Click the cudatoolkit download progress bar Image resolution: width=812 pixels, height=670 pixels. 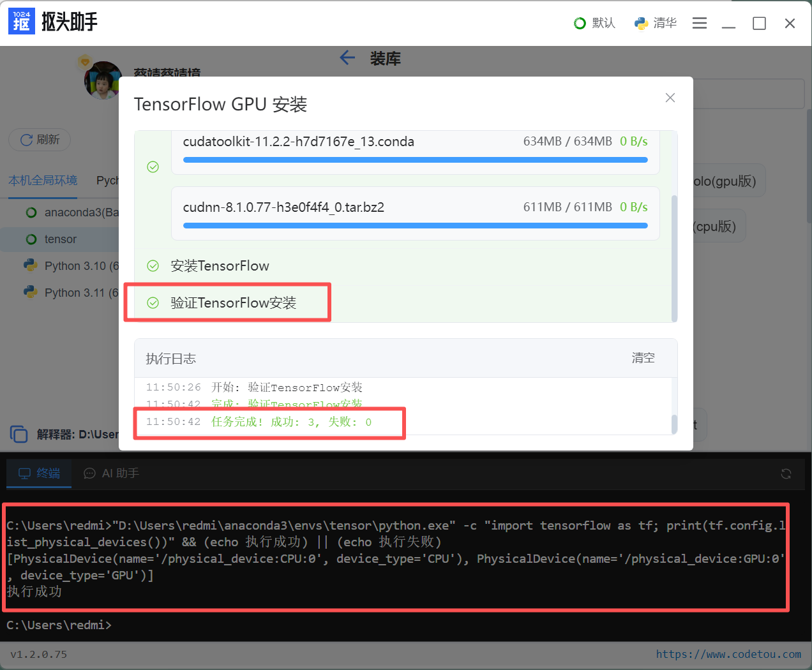(415, 160)
